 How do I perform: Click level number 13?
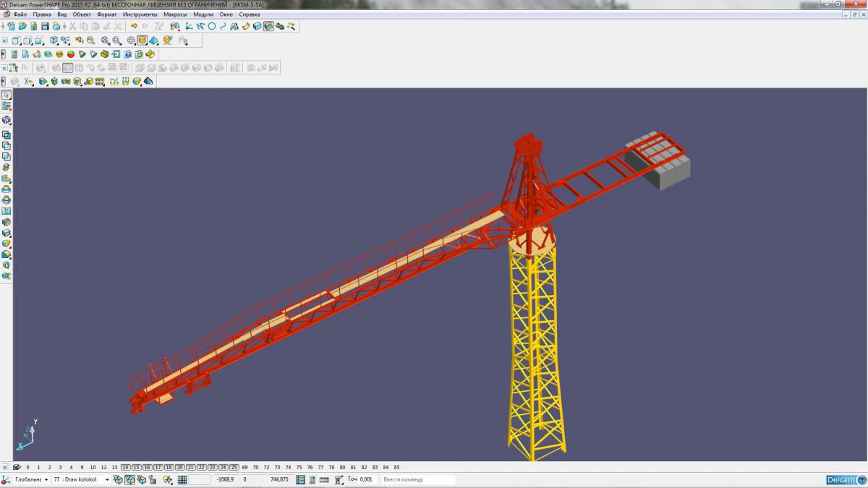tap(114, 467)
